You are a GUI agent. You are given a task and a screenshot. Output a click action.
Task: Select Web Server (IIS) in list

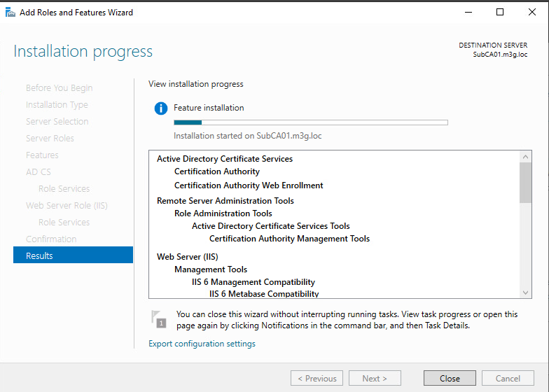[188, 257]
